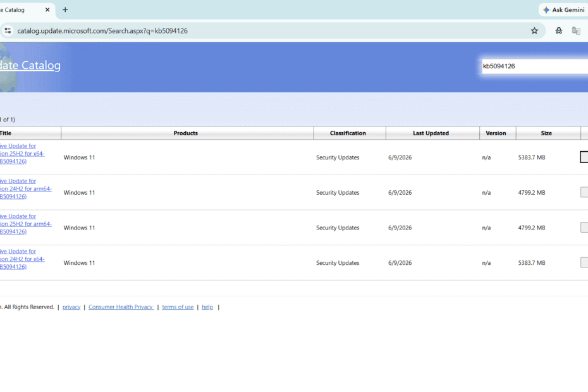
Task: Click Windows 11 in the 25H2 arm64 row
Action: pyautogui.click(x=79, y=228)
